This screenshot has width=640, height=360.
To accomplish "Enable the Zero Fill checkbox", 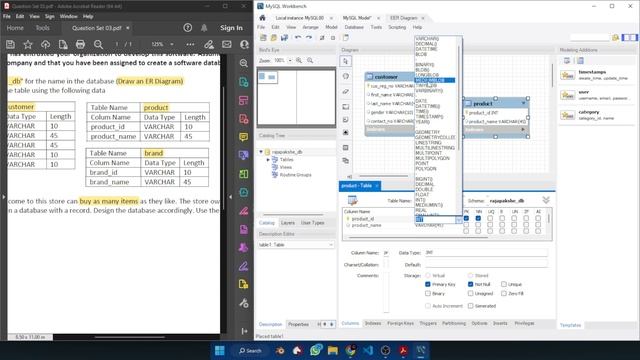I will (504, 293).
